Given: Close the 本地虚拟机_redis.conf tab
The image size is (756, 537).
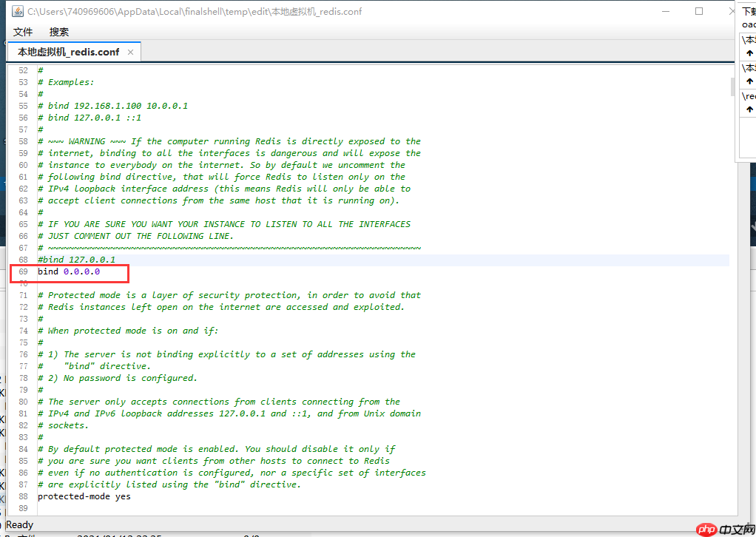Looking at the screenshot, I should 130,52.
